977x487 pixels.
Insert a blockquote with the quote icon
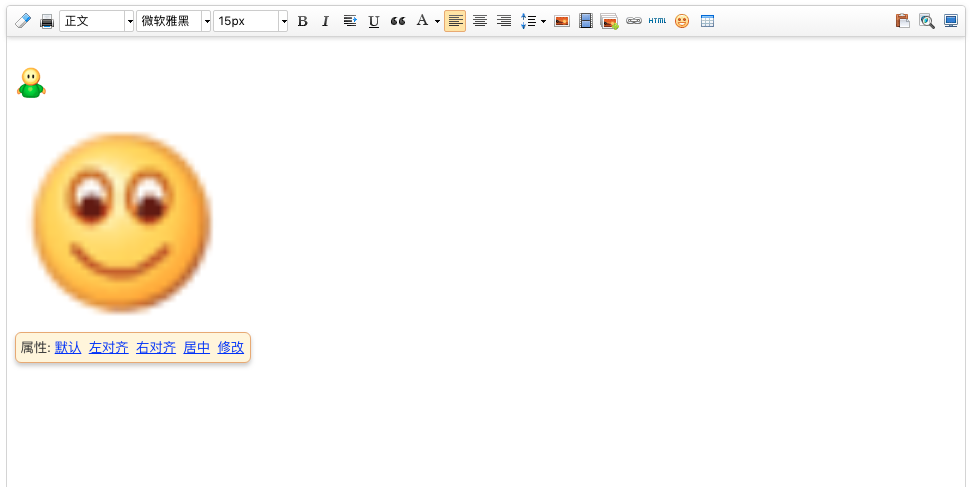point(398,21)
